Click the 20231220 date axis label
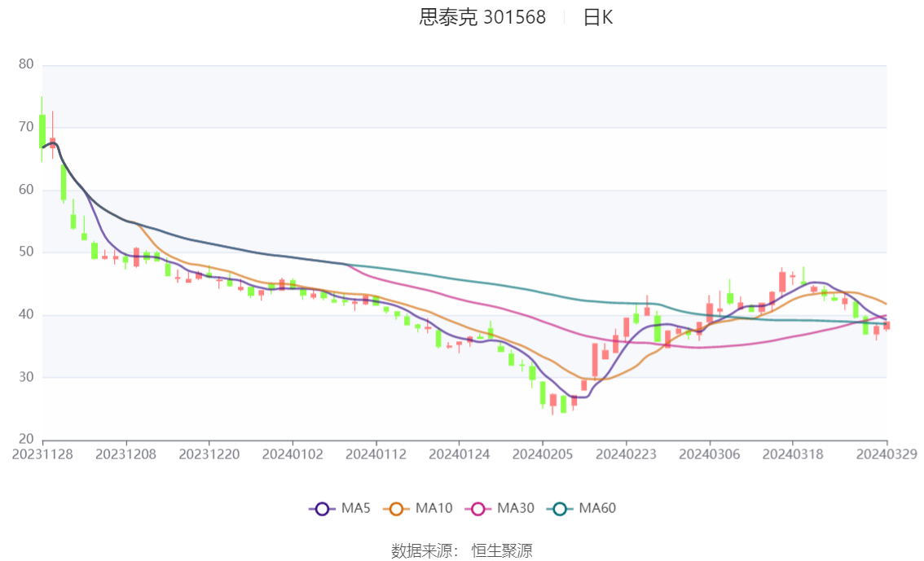This screenshot has height=561, width=924. pos(209,454)
